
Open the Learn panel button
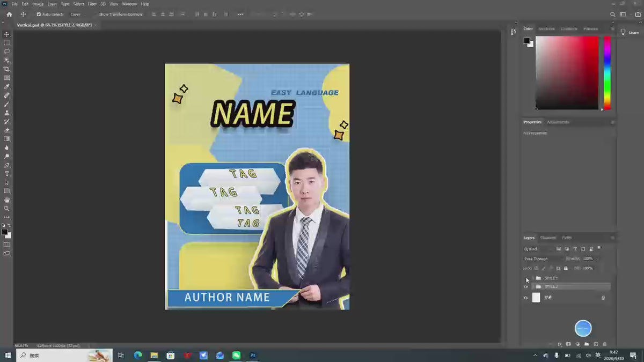[631, 32]
